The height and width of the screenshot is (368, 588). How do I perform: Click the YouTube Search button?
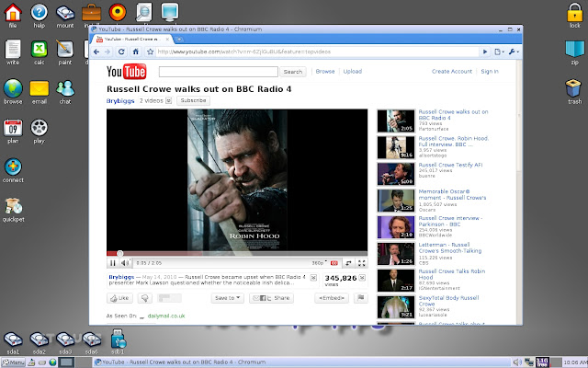[x=293, y=72]
